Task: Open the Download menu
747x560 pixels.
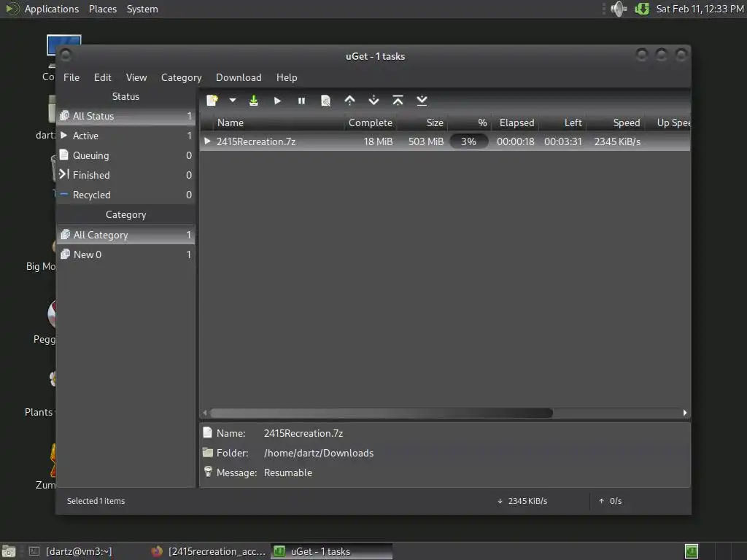Action: pos(239,77)
